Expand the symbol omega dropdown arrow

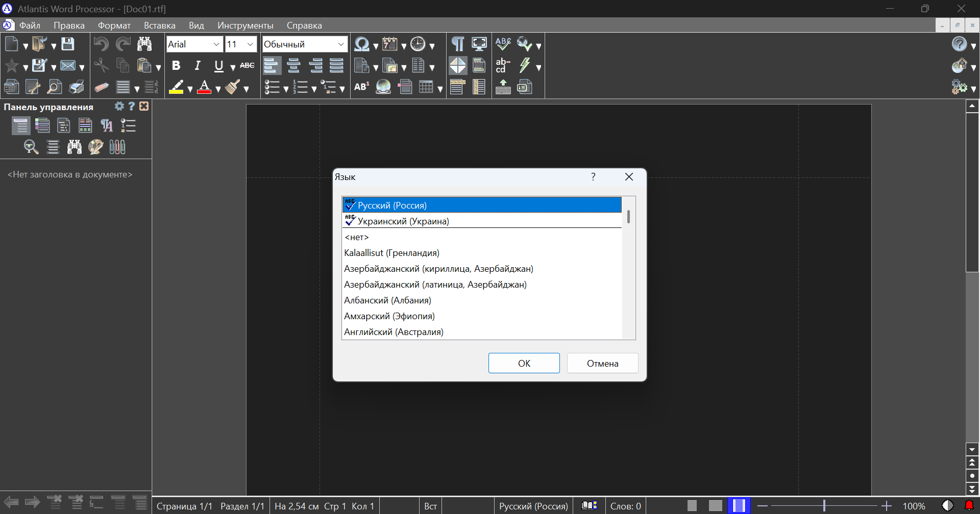(376, 46)
